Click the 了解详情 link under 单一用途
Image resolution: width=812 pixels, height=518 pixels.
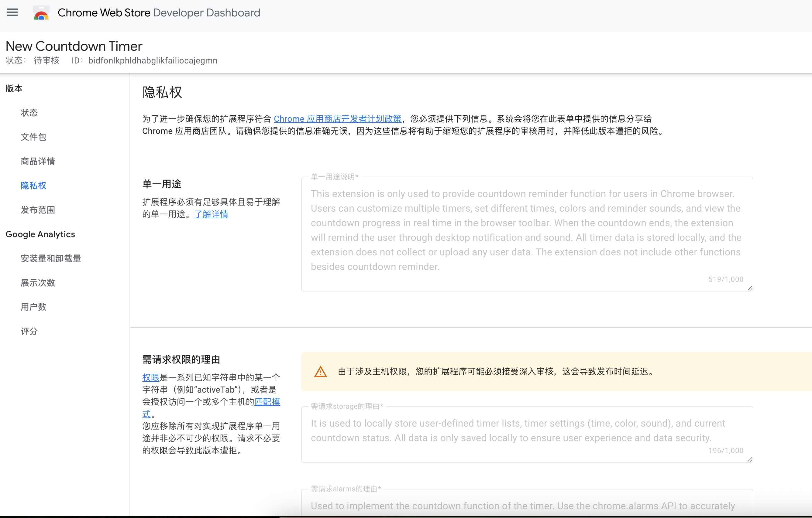point(211,214)
